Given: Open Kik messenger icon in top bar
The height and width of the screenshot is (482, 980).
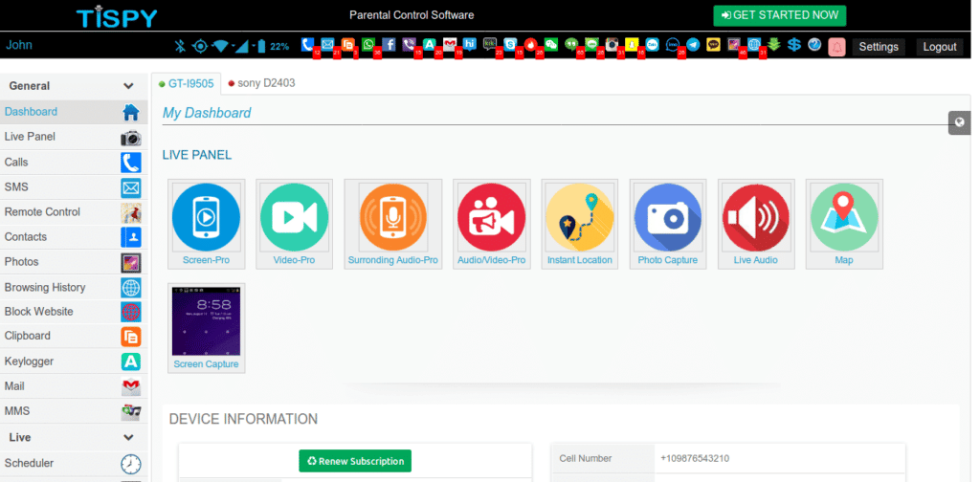Looking at the screenshot, I should pos(490,44).
